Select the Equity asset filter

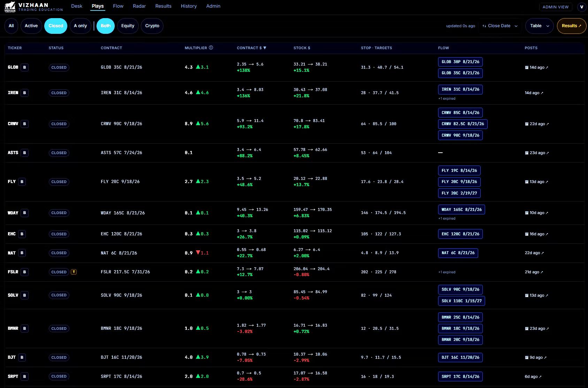tap(128, 26)
